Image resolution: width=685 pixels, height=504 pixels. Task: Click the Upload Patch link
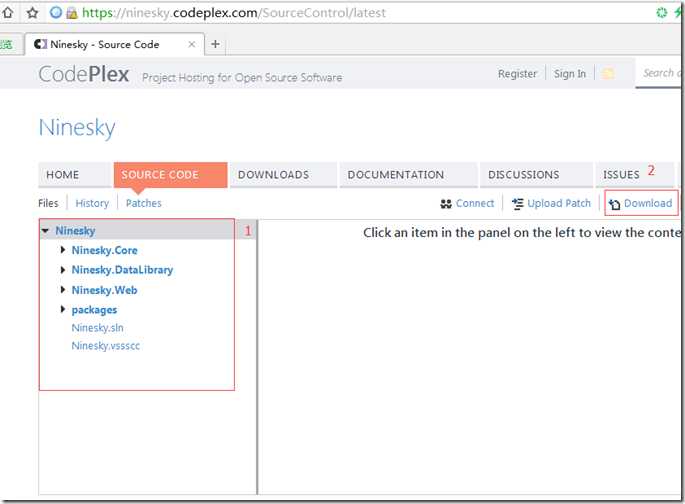[559, 203]
